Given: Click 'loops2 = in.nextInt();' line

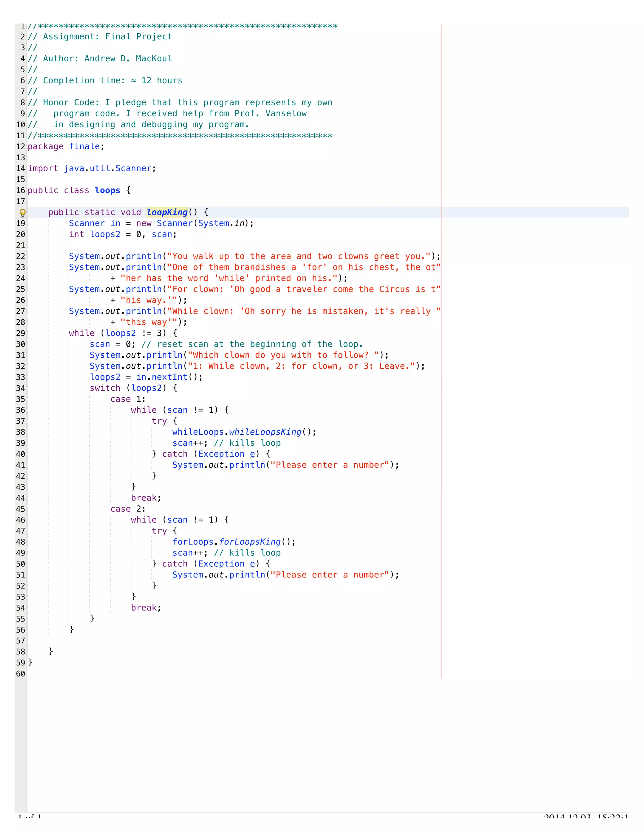Looking at the screenshot, I should point(146,377).
